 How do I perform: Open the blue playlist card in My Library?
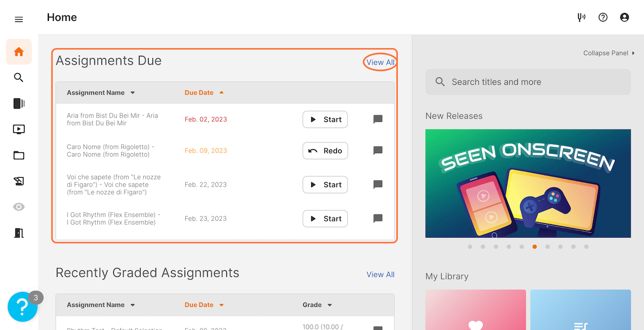pos(581,310)
